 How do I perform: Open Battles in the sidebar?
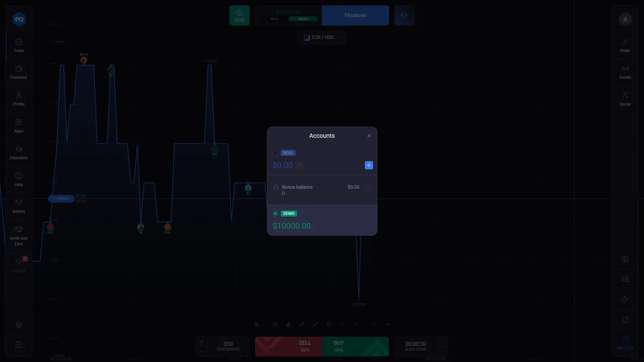click(19, 206)
